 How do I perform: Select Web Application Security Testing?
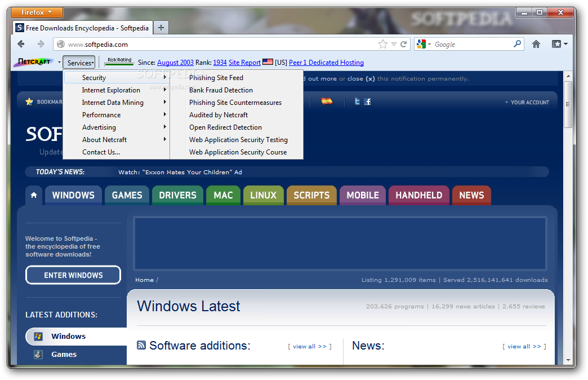point(236,140)
